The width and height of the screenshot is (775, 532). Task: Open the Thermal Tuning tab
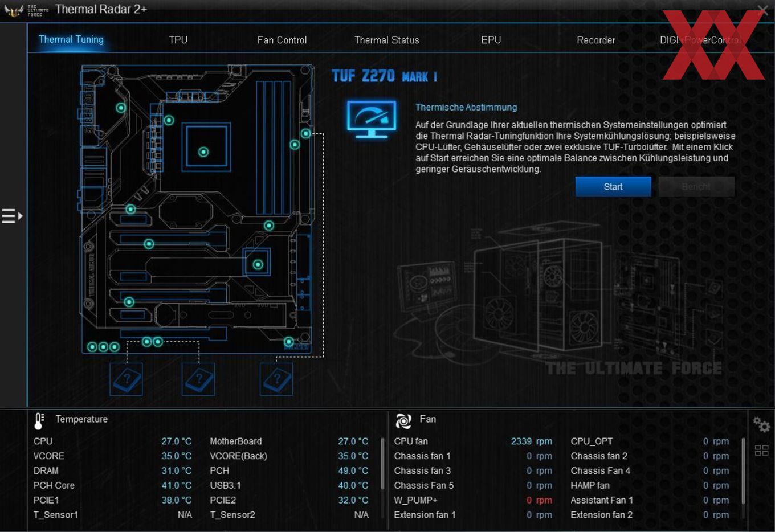pyautogui.click(x=71, y=39)
